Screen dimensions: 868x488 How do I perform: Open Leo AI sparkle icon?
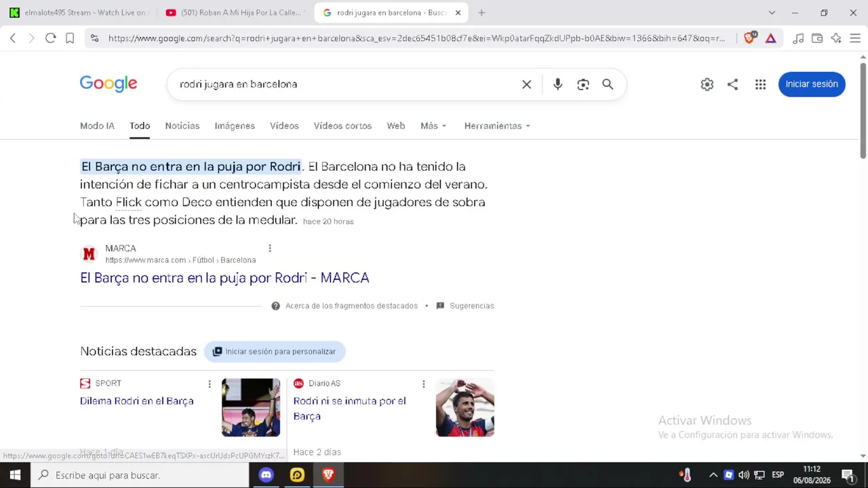pyautogui.click(x=836, y=39)
